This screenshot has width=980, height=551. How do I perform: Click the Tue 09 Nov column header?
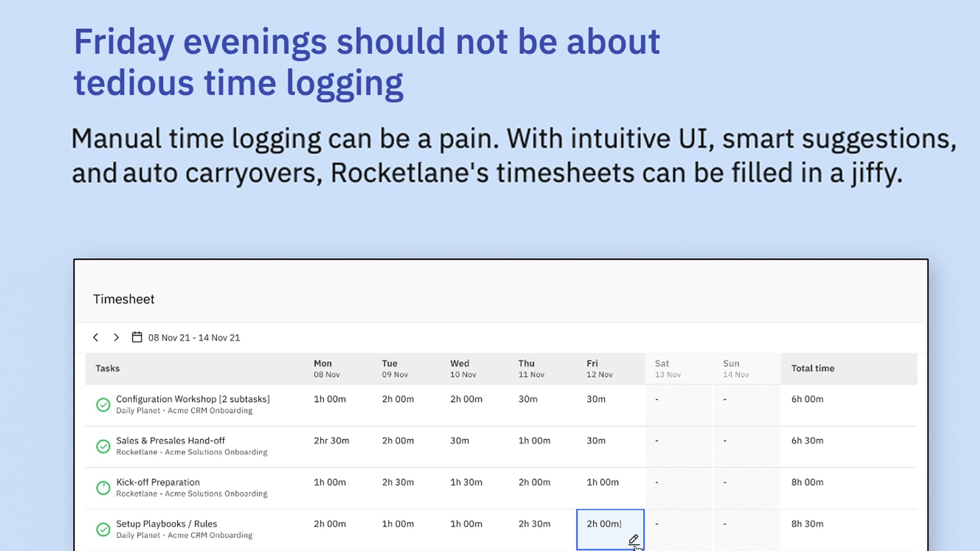[x=395, y=368]
